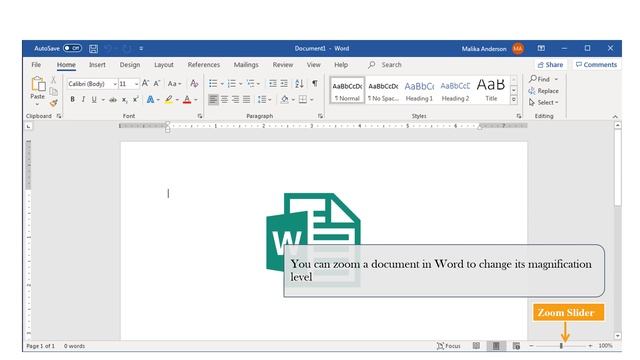This screenshot has height=360, width=640.
Task: Click the red font color button
Action: click(x=187, y=100)
